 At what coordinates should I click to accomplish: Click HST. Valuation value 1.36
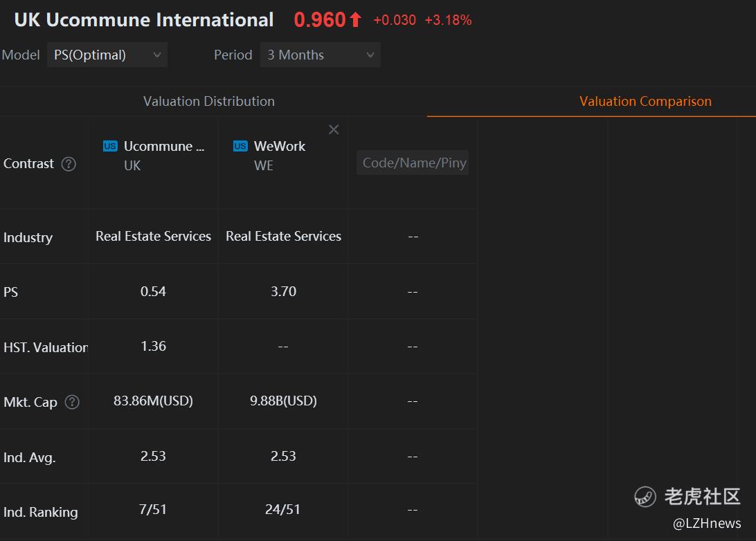point(153,347)
